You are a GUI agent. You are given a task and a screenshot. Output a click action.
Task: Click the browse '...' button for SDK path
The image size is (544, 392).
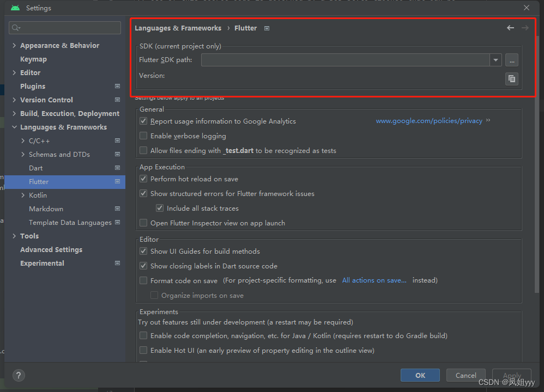[x=512, y=60]
